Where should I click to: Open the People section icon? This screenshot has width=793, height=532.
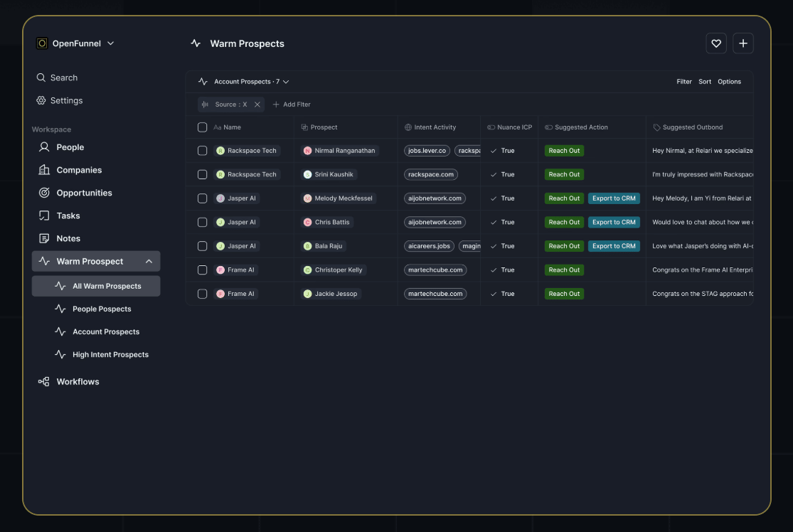(45, 147)
